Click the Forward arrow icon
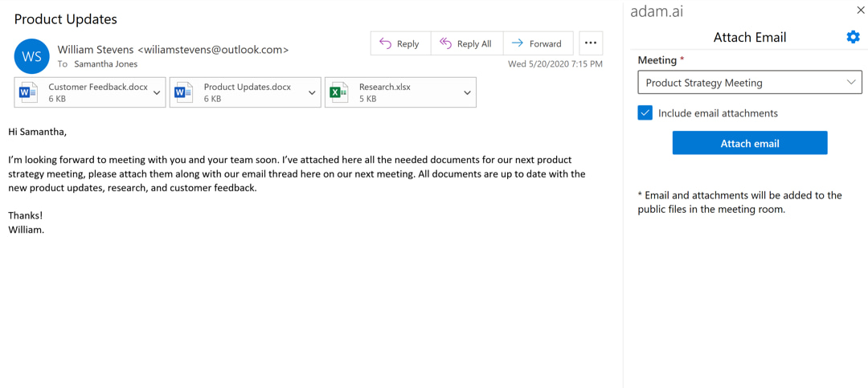Screen dimensions: 868x388 (x=518, y=43)
